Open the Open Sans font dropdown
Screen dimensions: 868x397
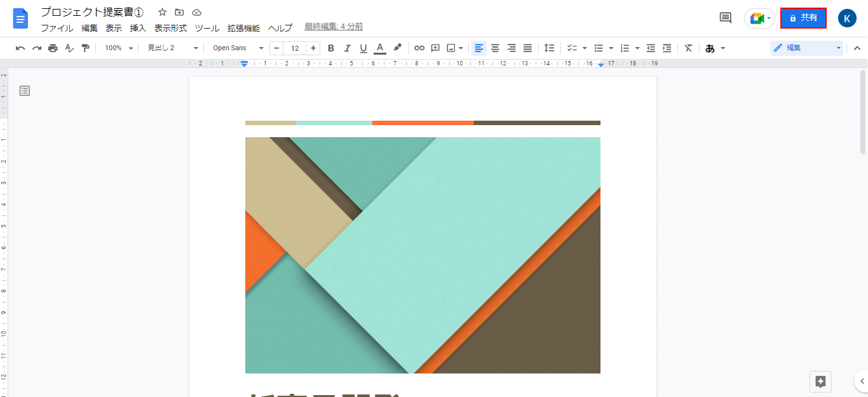click(238, 48)
